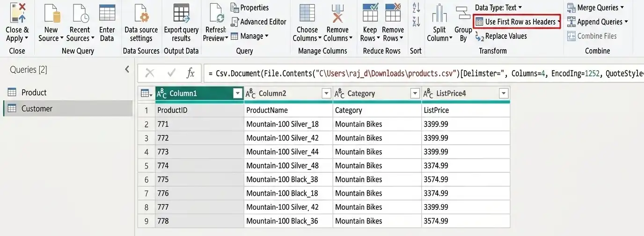644x236 pixels.
Task: Expand the Merge Queries dropdown arrow
Action: click(622, 7)
